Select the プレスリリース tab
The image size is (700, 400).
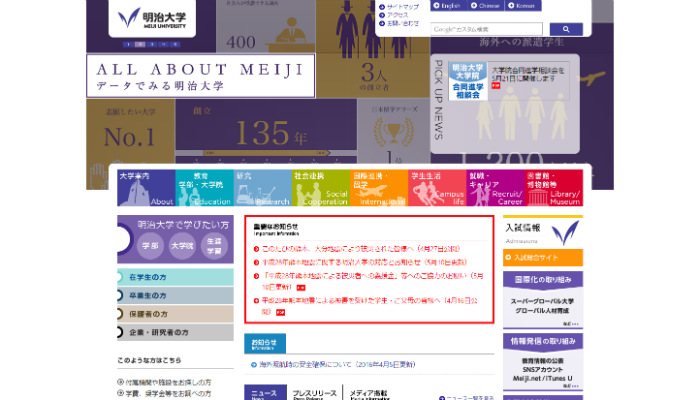point(314,393)
